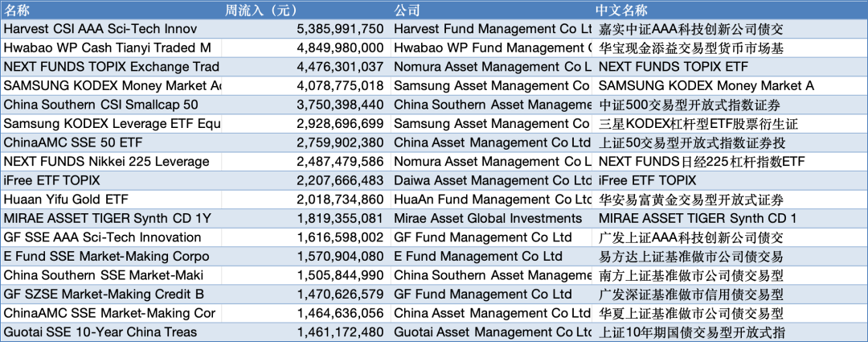The image size is (868, 342).
Task: Click the HuaAn Fund Management Co cell
Action: click(491, 200)
